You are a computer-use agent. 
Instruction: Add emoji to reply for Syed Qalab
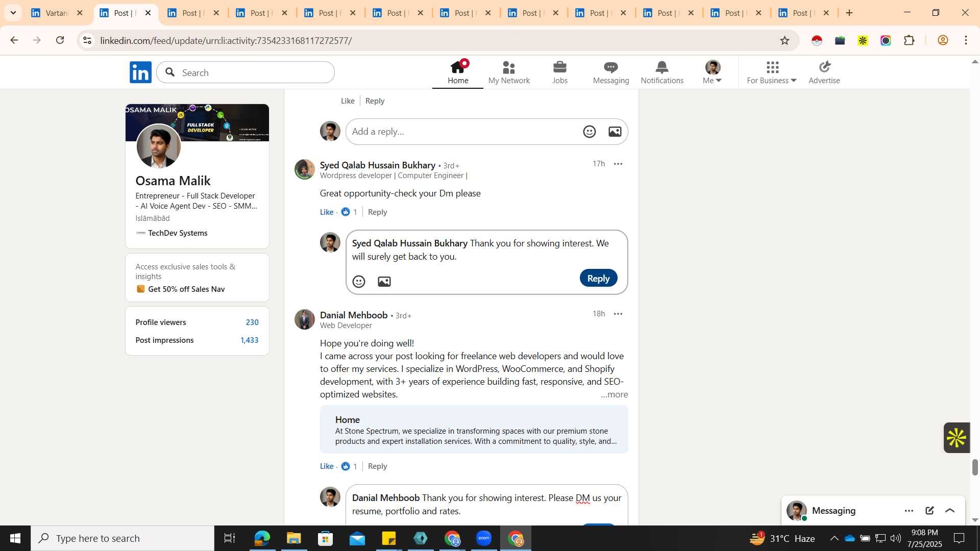(x=359, y=282)
